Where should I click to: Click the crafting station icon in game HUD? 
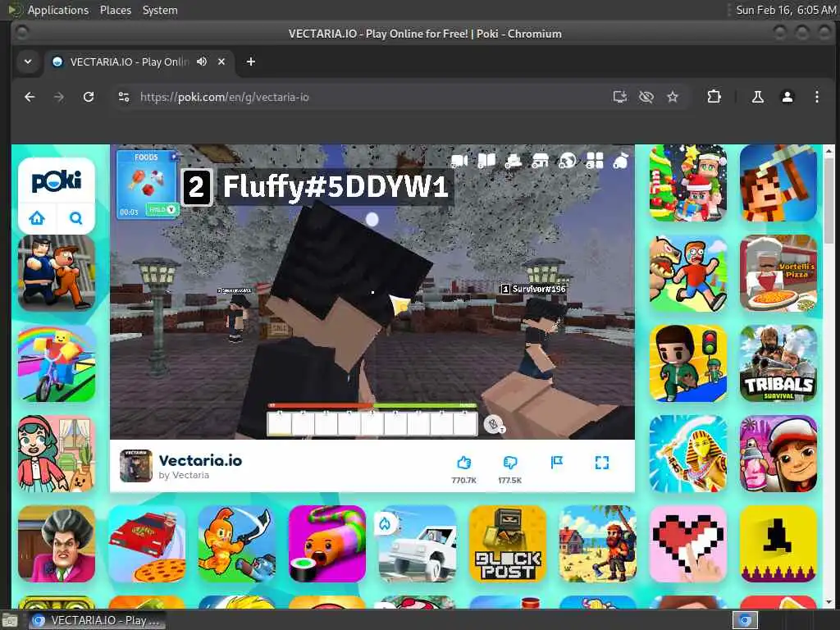(514, 160)
